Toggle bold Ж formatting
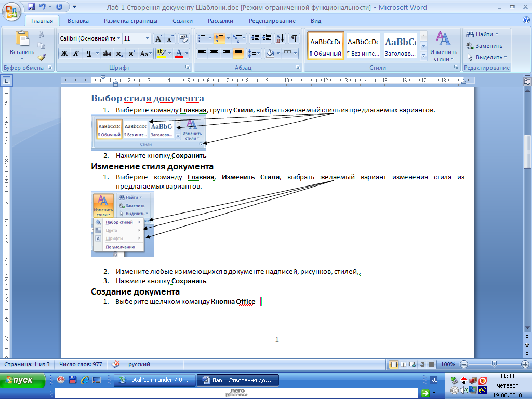The image size is (532, 399). pos(64,54)
